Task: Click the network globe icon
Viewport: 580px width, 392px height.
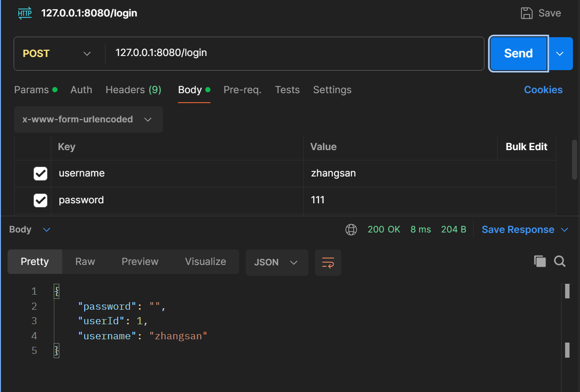Action: click(x=351, y=230)
